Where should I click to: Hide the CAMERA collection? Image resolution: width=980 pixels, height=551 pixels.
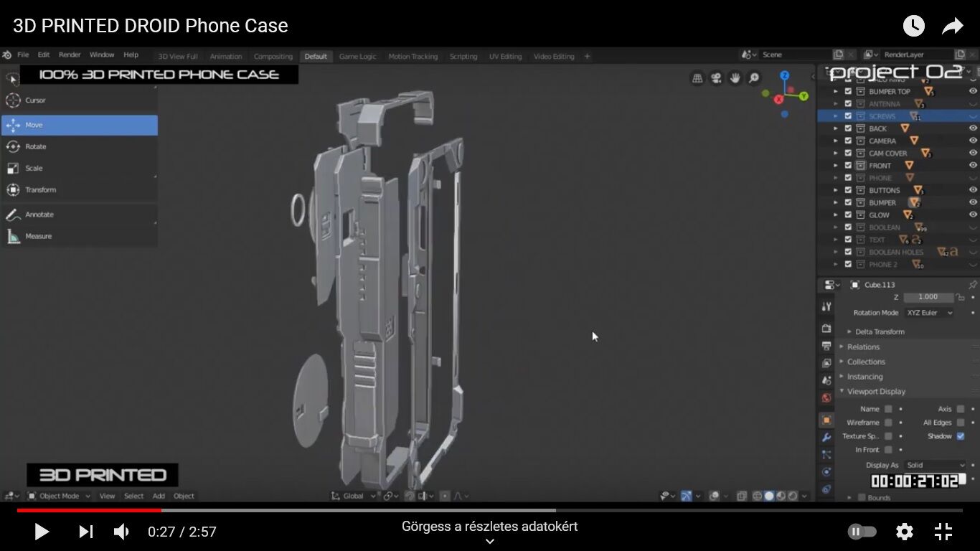point(973,141)
